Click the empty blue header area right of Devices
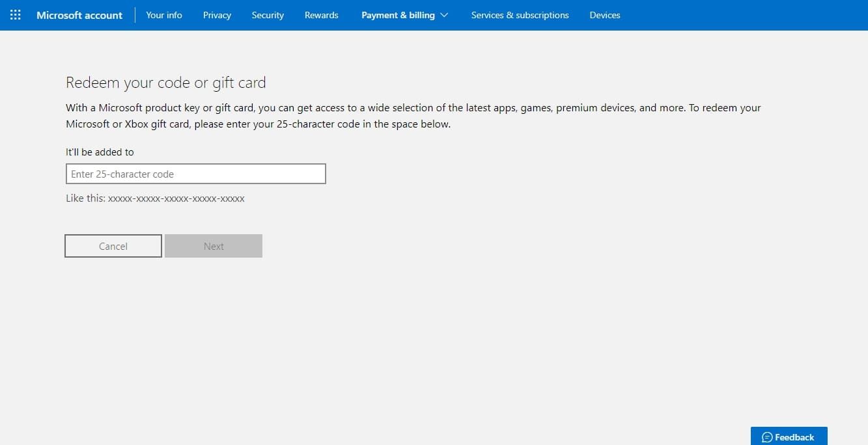 pyautogui.click(x=742, y=15)
